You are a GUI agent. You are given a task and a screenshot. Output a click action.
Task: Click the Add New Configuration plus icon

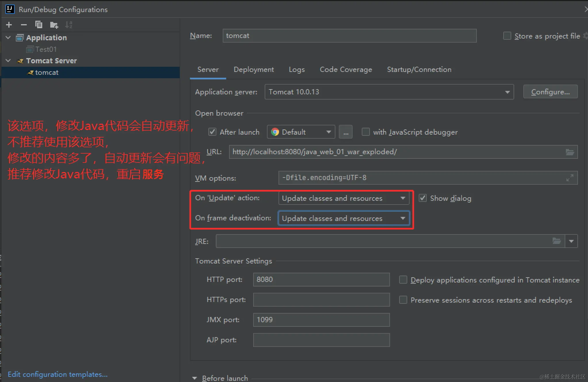(x=9, y=25)
